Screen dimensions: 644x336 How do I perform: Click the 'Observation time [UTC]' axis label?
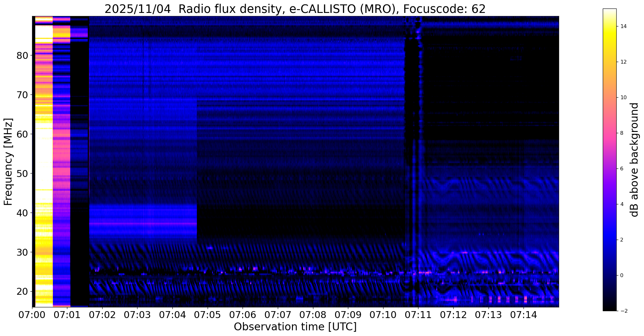pyautogui.click(x=295, y=327)
